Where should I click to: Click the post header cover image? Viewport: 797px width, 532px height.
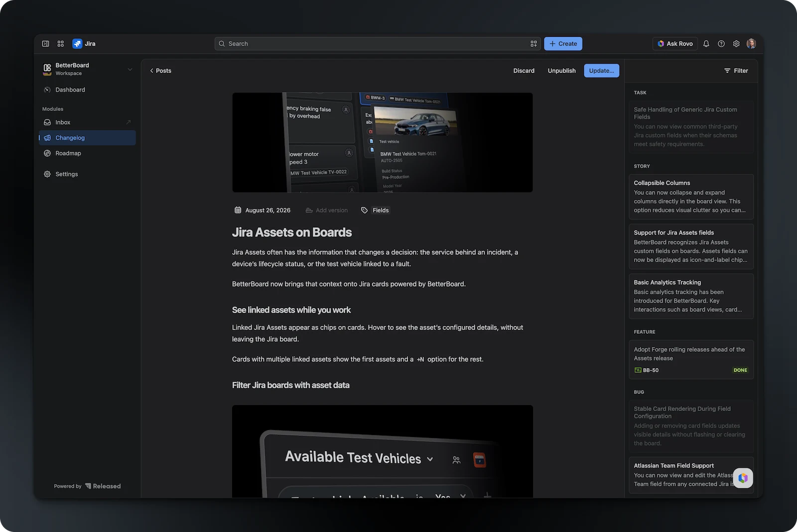(x=383, y=142)
